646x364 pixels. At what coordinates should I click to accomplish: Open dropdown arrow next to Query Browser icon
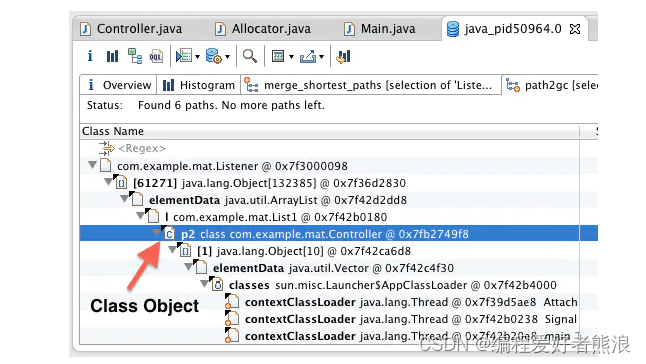click(227, 57)
